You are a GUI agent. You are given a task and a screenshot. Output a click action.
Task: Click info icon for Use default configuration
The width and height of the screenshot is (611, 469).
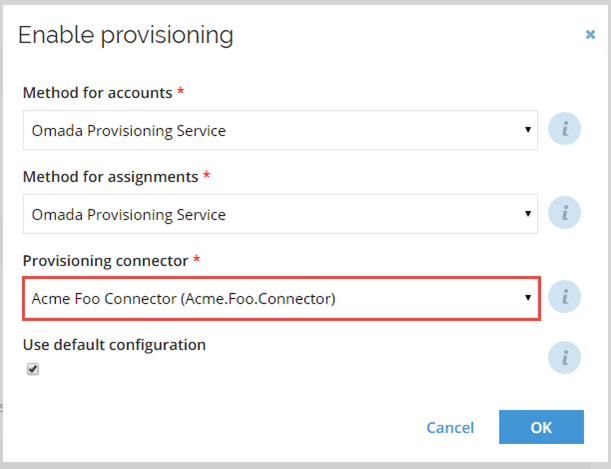564,358
